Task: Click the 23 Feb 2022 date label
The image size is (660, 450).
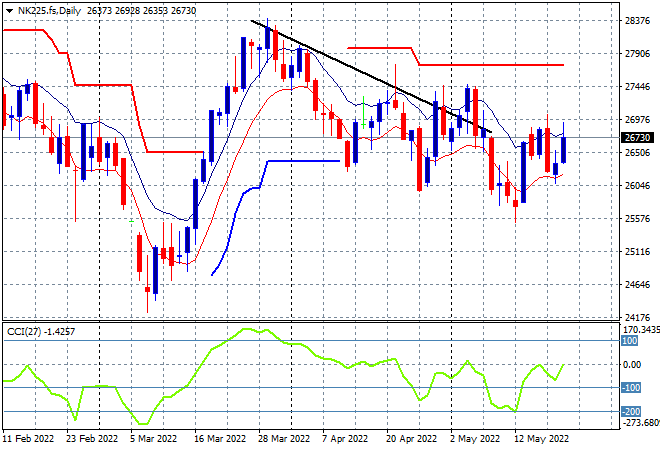Action: coord(92,439)
